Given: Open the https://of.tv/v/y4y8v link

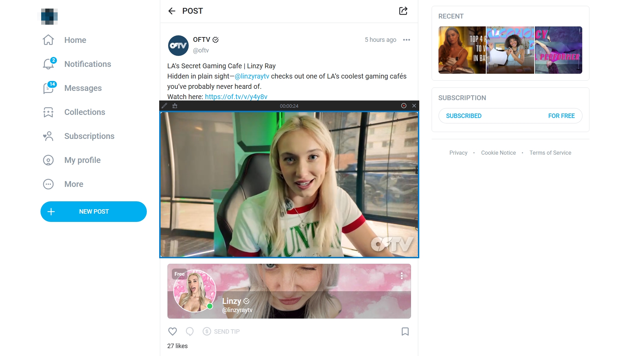Looking at the screenshot, I should [236, 97].
